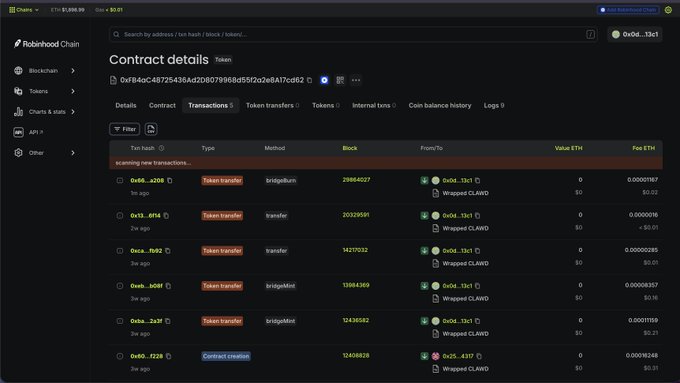Open transaction 0x60...f228
680x383 pixels.
147,356
